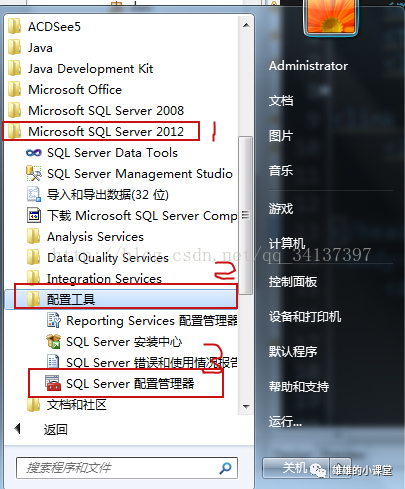Open the ACDSee5 program group

(54, 26)
